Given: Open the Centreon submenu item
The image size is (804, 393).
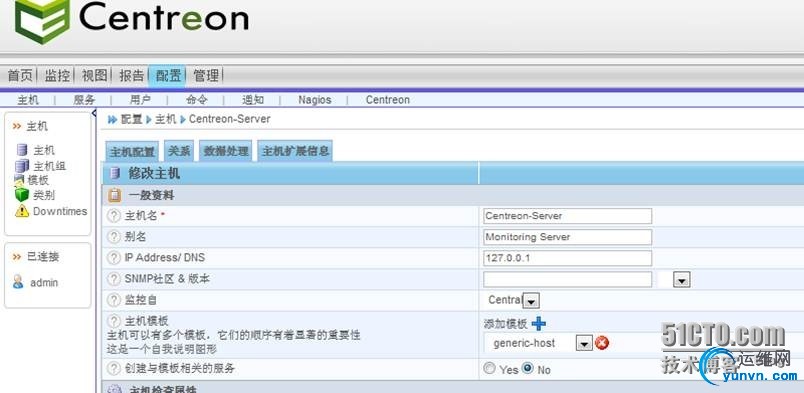Looking at the screenshot, I should tap(388, 100).
